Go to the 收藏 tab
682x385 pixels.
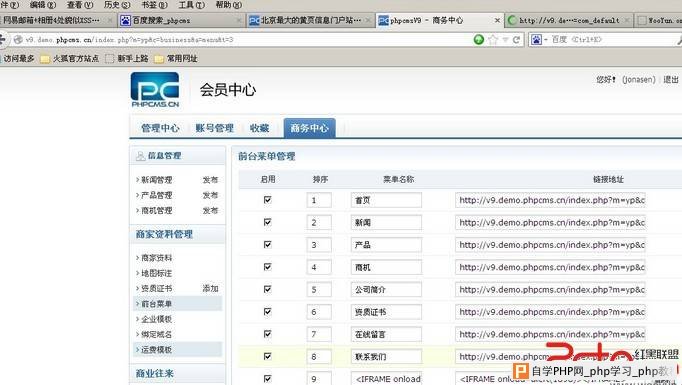pyautogui.click(x=259, y=128)
